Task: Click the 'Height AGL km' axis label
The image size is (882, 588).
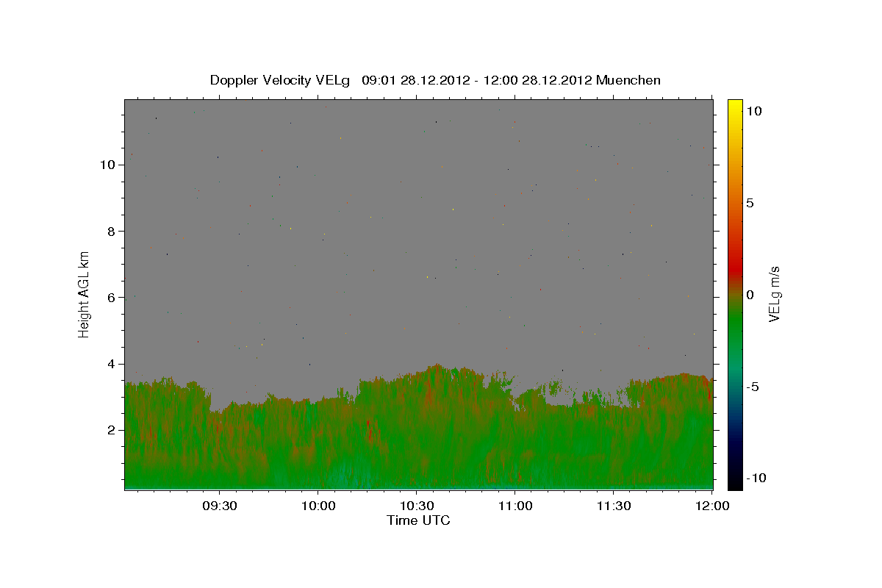Action: tap(85, 294)
